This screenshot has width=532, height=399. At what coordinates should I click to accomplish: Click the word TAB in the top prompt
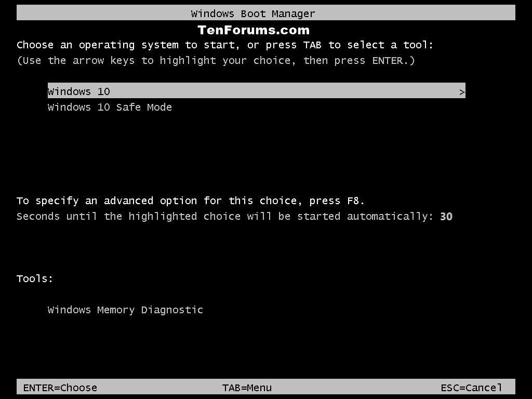click(312, 45)
